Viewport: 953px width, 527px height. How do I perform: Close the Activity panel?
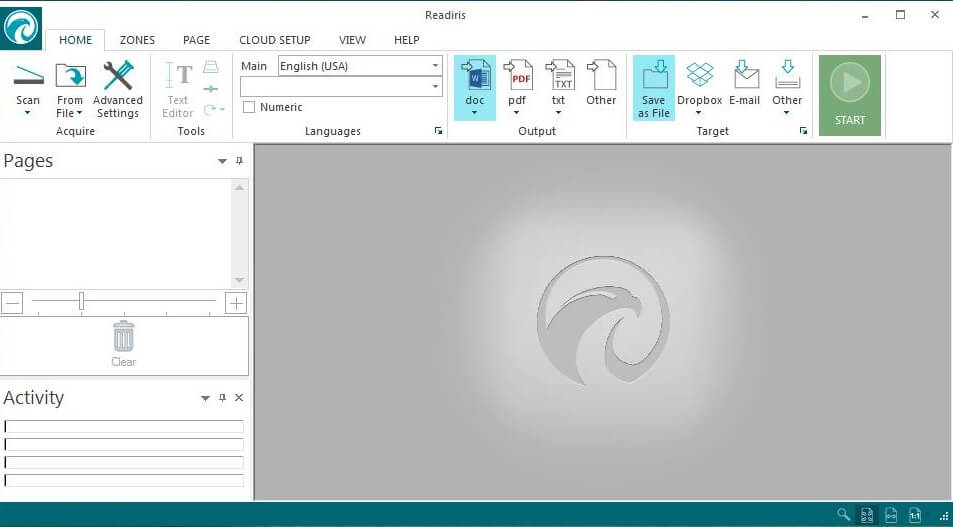pos(239,398)
